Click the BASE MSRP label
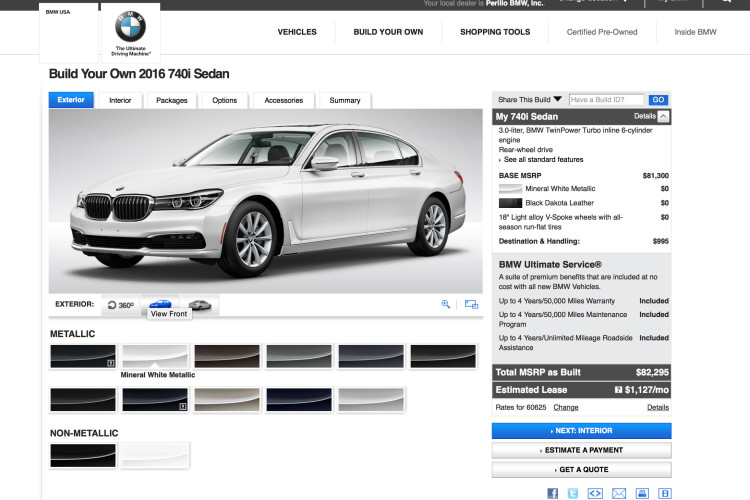Screen dimensions: 750x500 520,176
